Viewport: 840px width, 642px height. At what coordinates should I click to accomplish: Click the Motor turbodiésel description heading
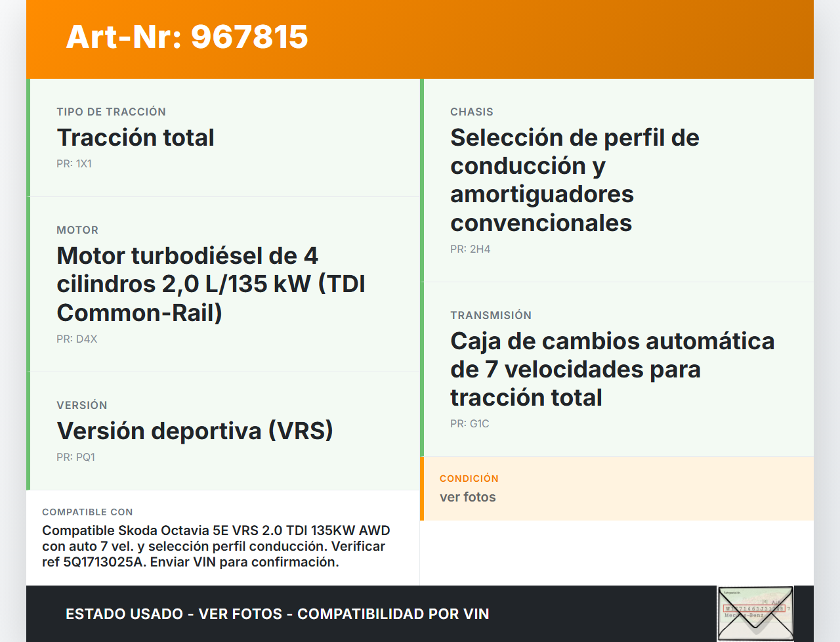point(211,284)
